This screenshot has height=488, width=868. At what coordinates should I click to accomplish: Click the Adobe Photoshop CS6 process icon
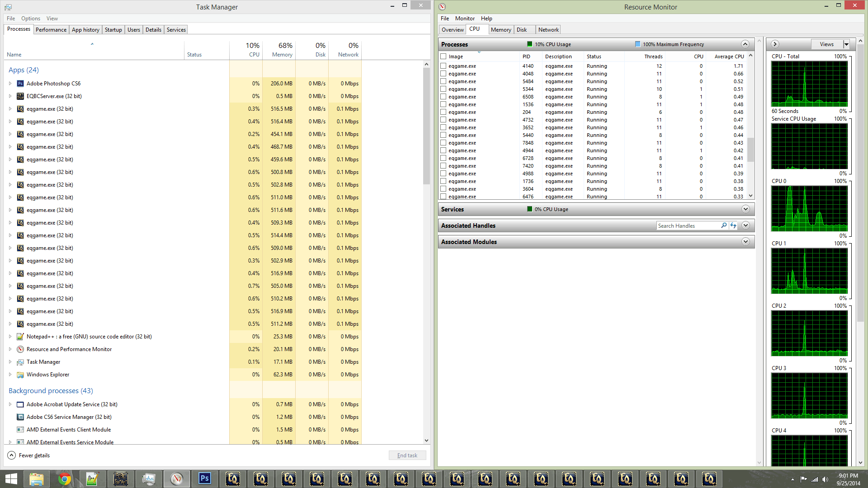[20, 84]
